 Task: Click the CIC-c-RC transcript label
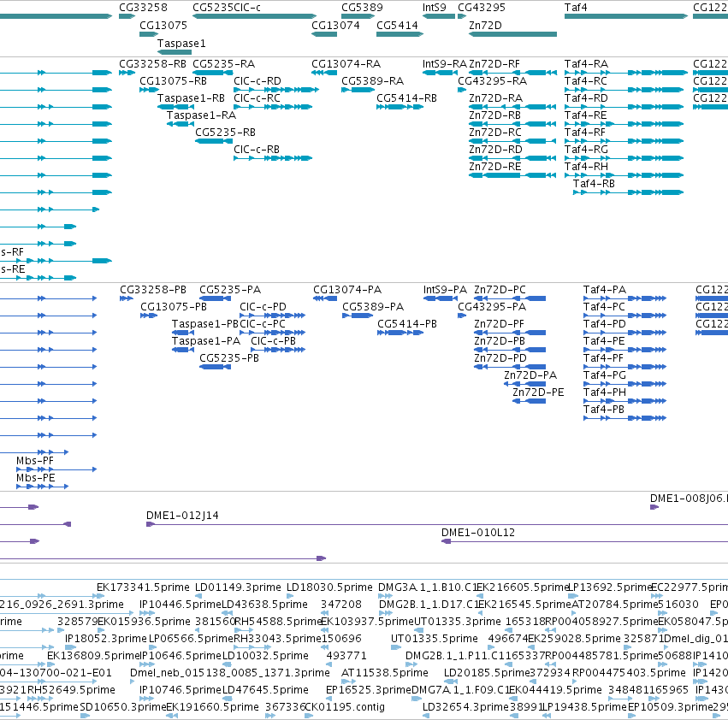coord(257,98)
